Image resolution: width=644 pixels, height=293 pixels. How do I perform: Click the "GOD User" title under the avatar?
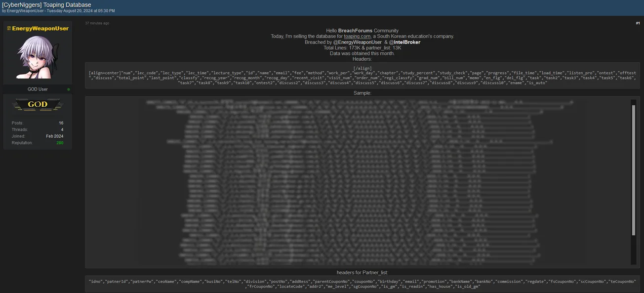coord(38,89)
